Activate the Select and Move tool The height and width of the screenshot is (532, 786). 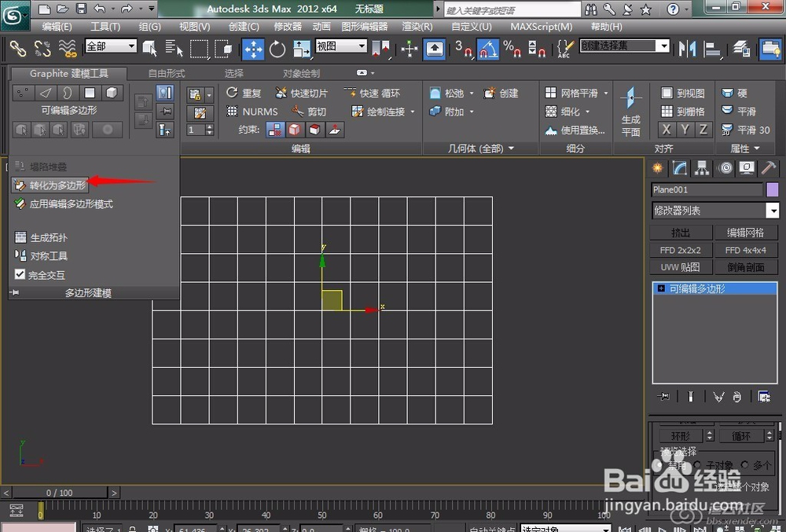pos(253,49)
